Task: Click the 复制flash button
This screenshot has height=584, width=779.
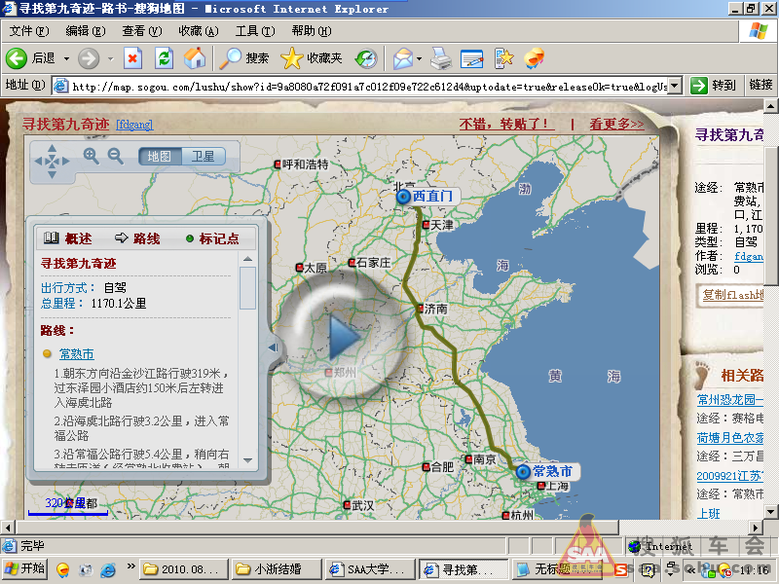Action: [731, 294]
